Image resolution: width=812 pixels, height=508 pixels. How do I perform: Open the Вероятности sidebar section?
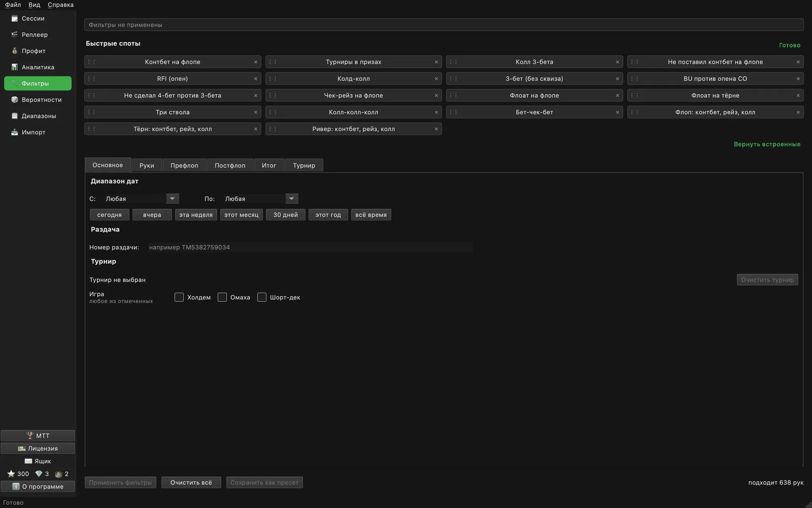pyautogui.click(x=38, y=99)
